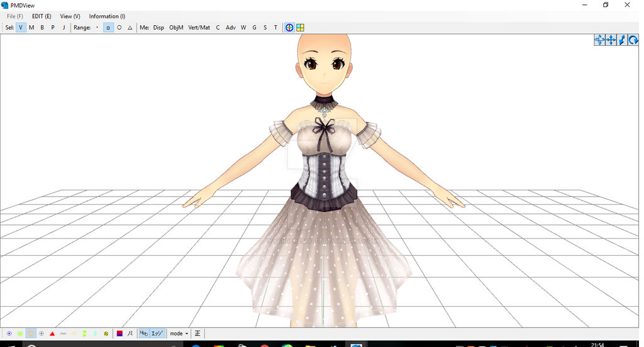Click the C toolbar button
Viewport: 644px width, 347px height.
tap(218, 28)
